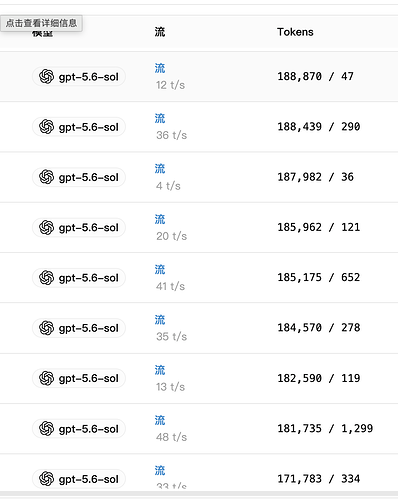Click the blue 流 link above 36 t/s
The width and height of the screenshot is (398, 500).
(x=160, y=118)
